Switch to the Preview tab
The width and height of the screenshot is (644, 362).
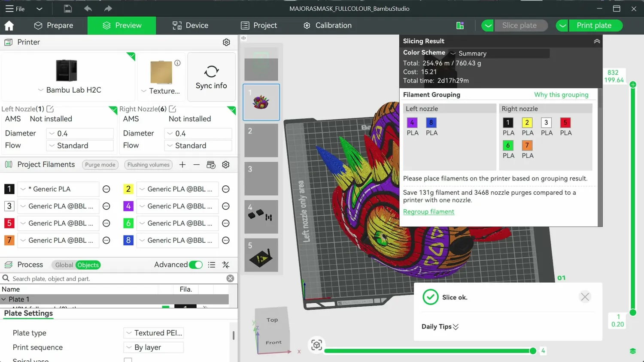pos(122,26)
